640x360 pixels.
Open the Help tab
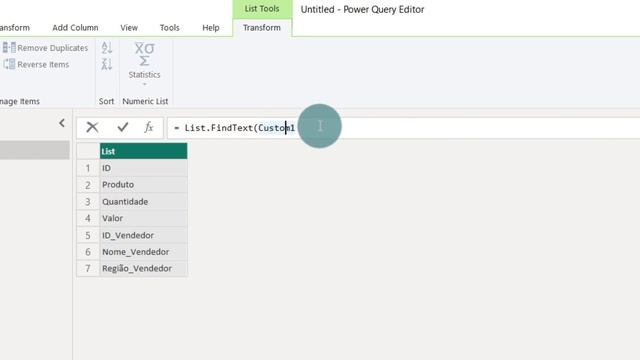pos(211,28)
